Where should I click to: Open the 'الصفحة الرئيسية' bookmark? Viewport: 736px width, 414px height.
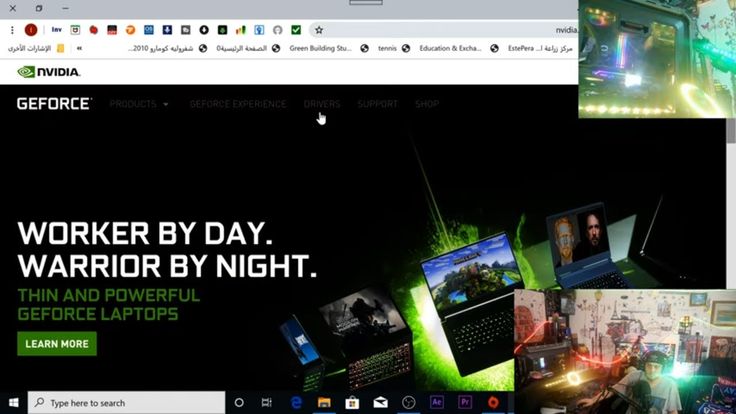[x=248, y=48]
